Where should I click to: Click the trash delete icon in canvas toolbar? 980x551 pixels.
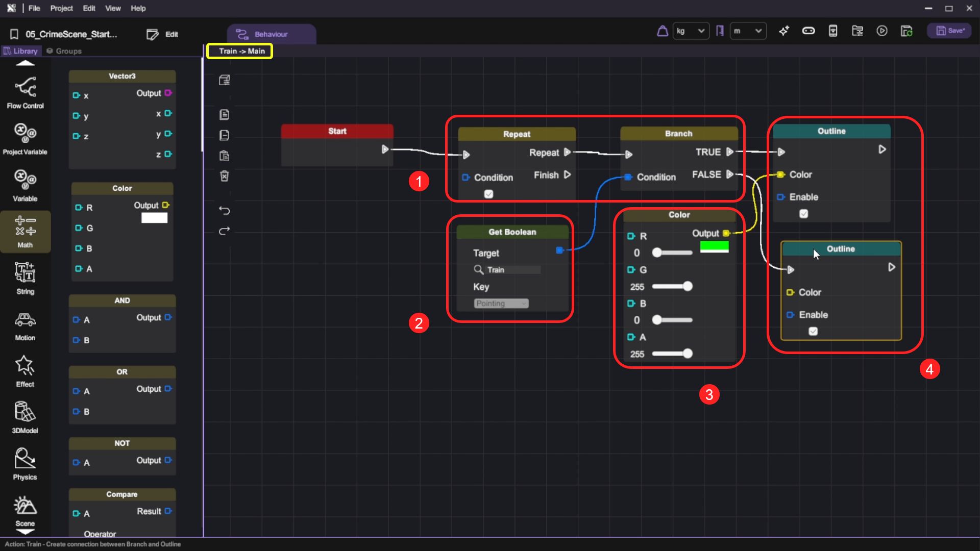224,176
